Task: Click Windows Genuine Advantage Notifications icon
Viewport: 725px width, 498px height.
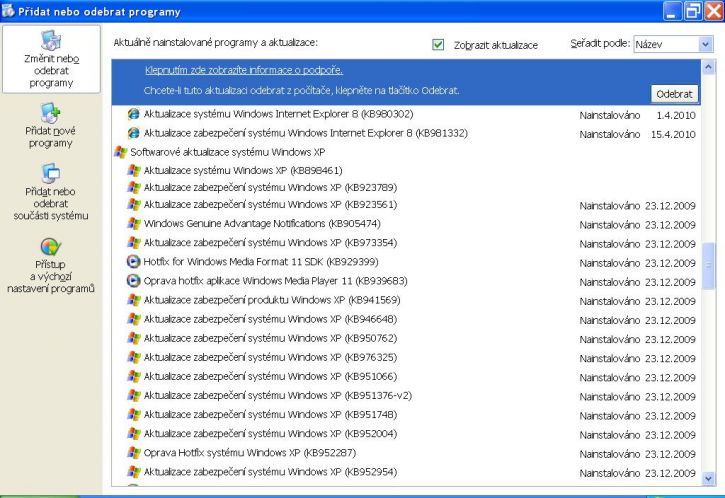Action: pos(134,223)
